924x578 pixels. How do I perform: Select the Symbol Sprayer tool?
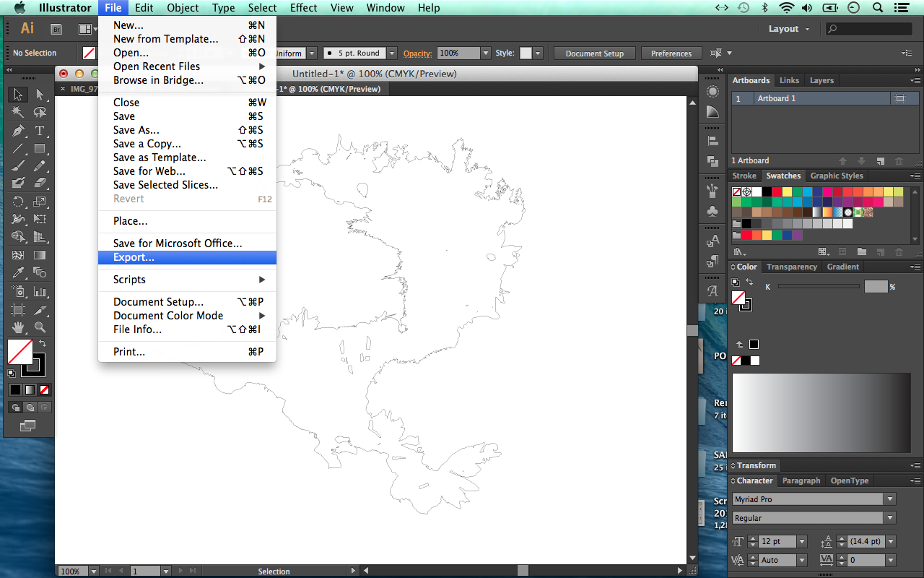[18, 291]
